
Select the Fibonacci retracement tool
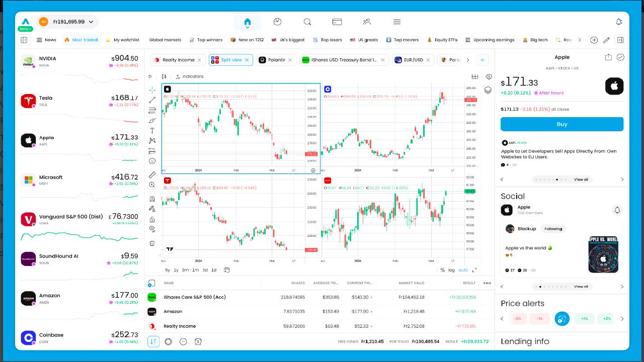pos(152,110)
